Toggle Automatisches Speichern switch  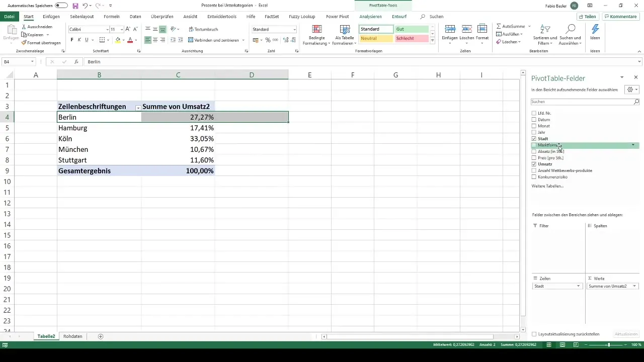(x=61, y=5)
